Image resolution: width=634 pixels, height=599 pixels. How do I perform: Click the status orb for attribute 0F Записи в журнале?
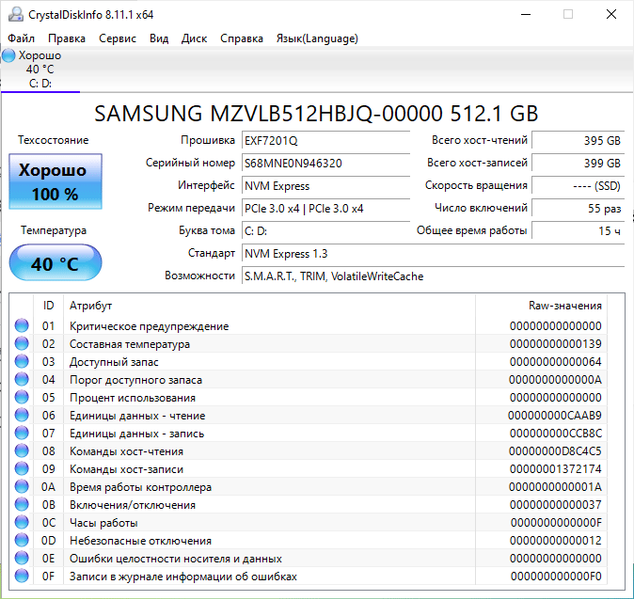[x=21, y=576]
